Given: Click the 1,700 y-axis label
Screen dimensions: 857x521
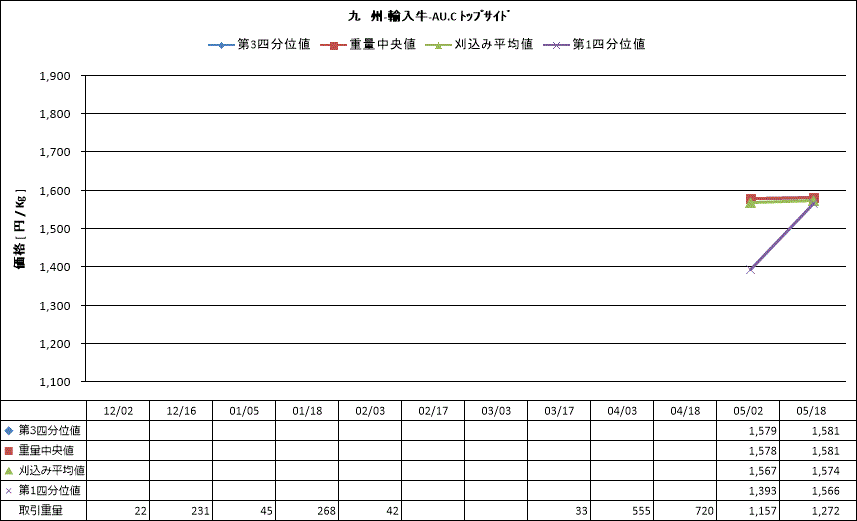Looking at the screenshot, I should tap(55, 152).
